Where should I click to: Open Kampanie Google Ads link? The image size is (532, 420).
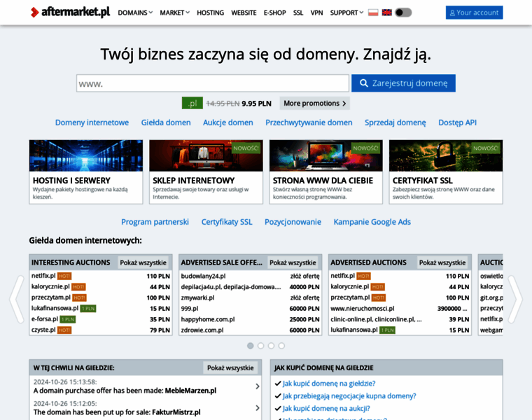(x=372, y=222)
